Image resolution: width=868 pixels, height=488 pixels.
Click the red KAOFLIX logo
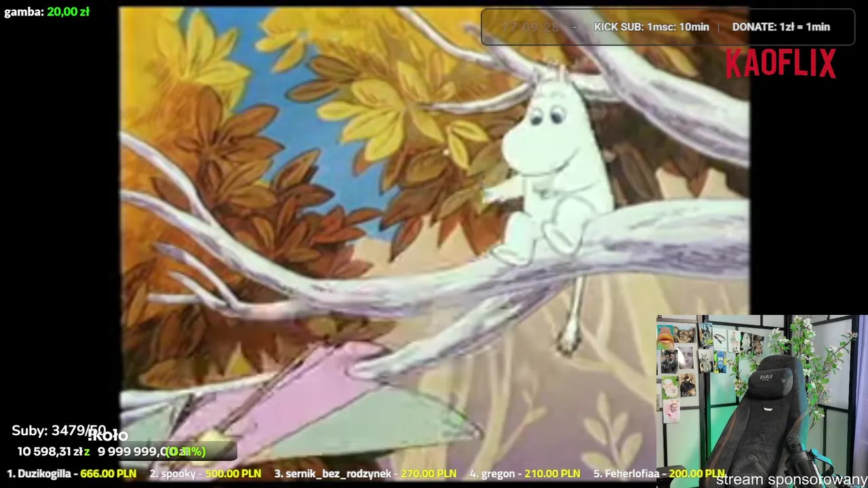click(x=781, y=64)
